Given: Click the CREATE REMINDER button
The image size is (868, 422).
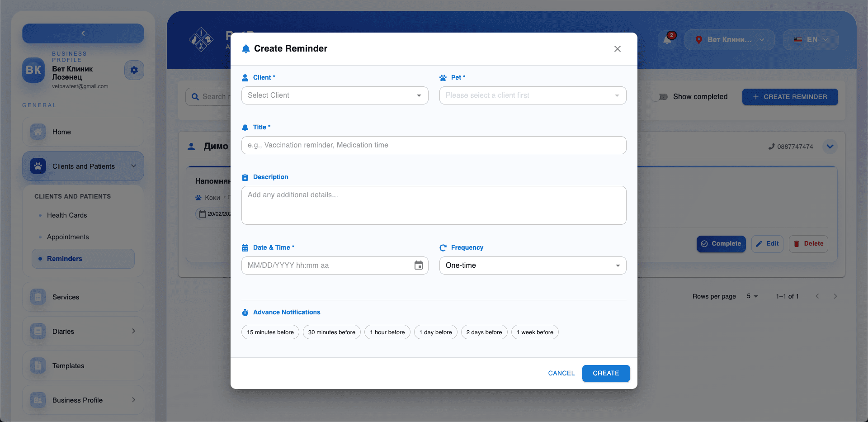Looking at the screenshot, I should (790, 97).
